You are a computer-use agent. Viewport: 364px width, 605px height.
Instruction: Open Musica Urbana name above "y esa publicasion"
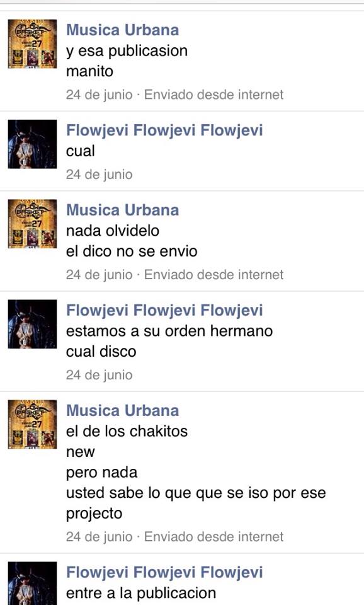coord(123,30)
